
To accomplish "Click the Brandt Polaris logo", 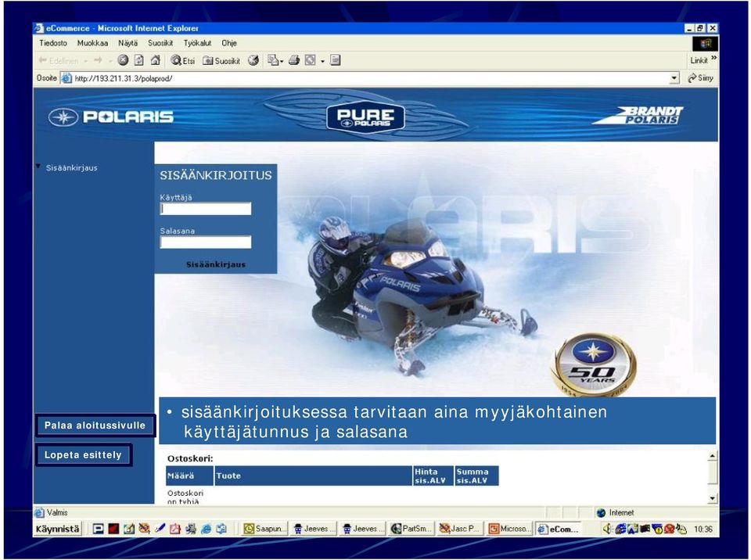I will pos(638,115).
